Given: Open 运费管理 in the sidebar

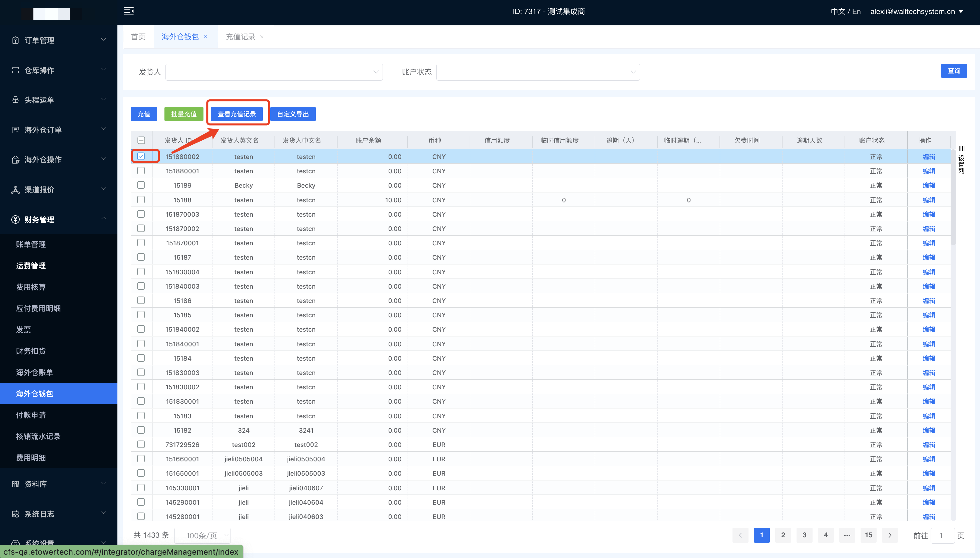Looking at the screenshot, I should click(x=31, y=266).
